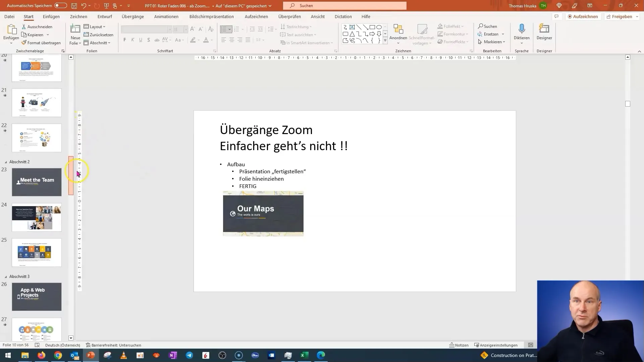
Task: Select the Animationen tab in ribbon
Action: (167, 16)
